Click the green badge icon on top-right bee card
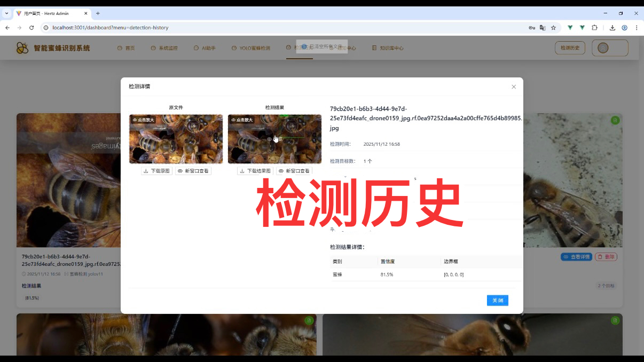This screenshot has height=362, width=644. pos(615,120)
